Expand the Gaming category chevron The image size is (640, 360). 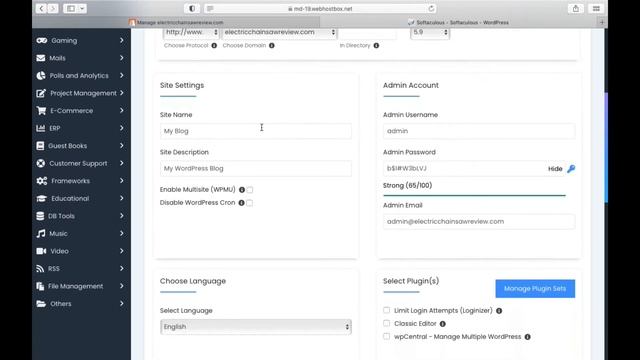coord(122,40)
